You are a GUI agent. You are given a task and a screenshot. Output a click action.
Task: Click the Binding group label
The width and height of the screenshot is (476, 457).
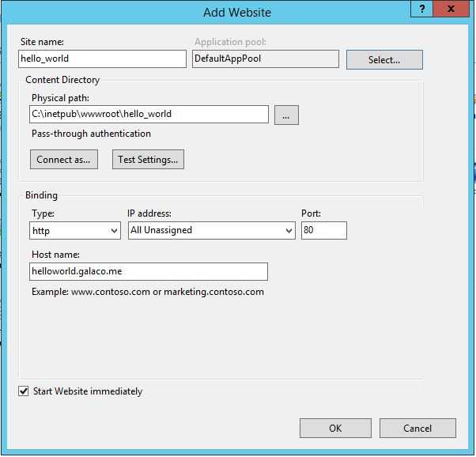point(41,195)
